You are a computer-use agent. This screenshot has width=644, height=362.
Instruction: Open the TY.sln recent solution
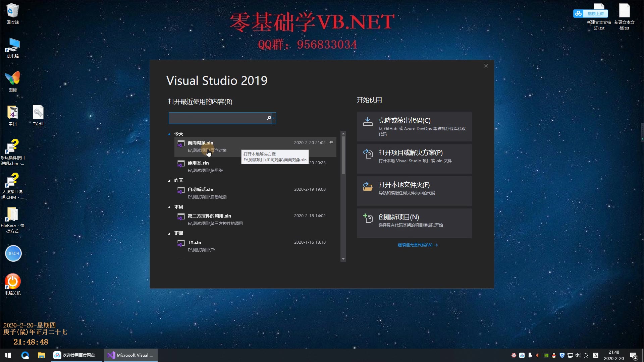pos(255,246)
